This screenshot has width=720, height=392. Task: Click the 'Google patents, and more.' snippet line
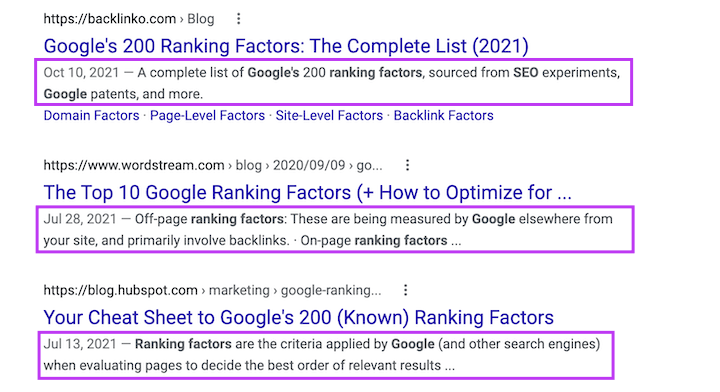pyautogui.click(x=123, y=94)
